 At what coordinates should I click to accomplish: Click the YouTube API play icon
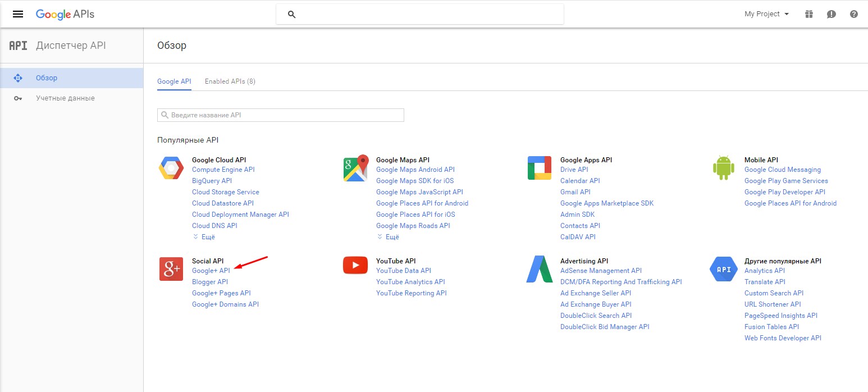(355, 265)
